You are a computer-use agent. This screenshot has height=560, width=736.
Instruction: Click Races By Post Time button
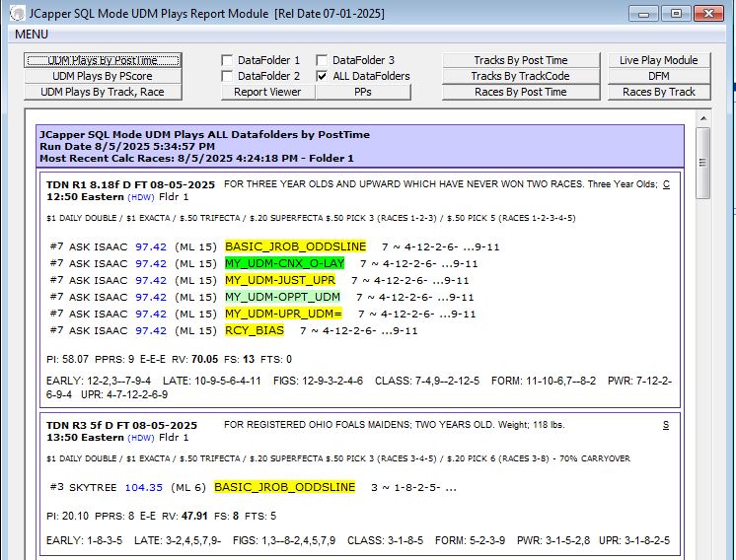coord(521,92)
